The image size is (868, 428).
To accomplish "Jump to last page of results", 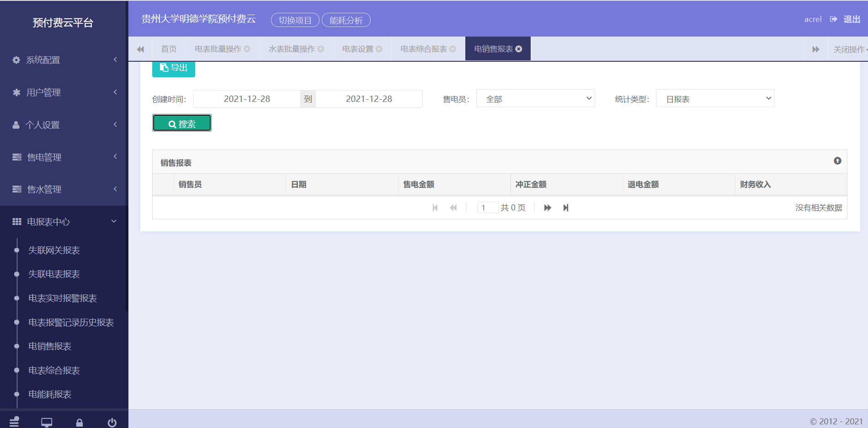I will [566, 208].
